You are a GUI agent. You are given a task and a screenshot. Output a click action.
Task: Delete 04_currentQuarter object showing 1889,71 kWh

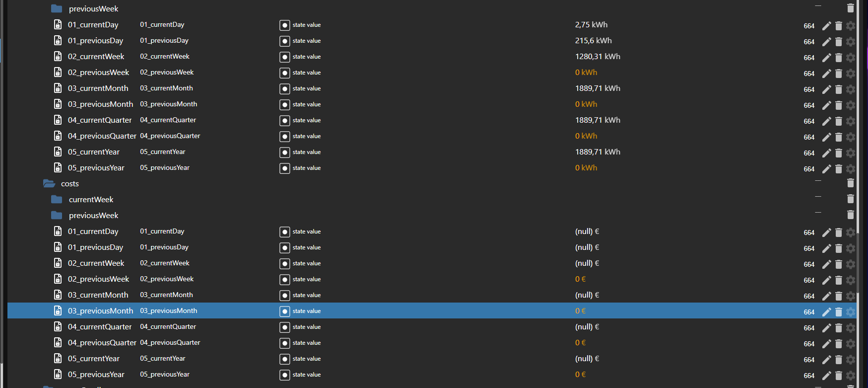tap(839, 121)
